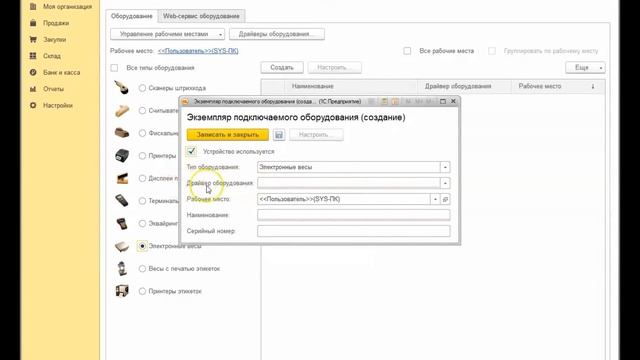Screen dimensions: 640x360
Task: Open Настройки in the sidebar
Action: click(58, 105)
